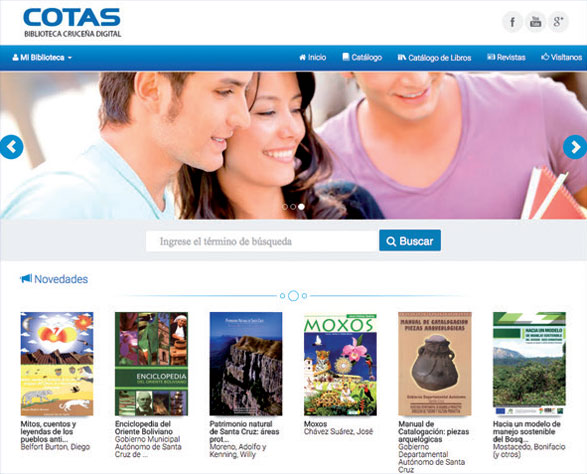Open the Hacia un modelo de manejo cover
This screenshot has height=474, width=587.
pos(529,364)
